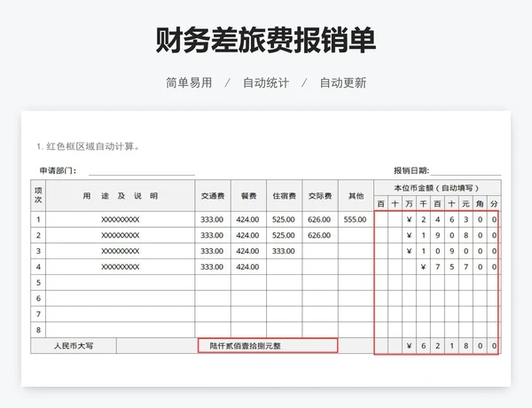Select row 2 餐费 value 424.00
This screenshot has width=532, height=408.
click(x=248, y=235)
